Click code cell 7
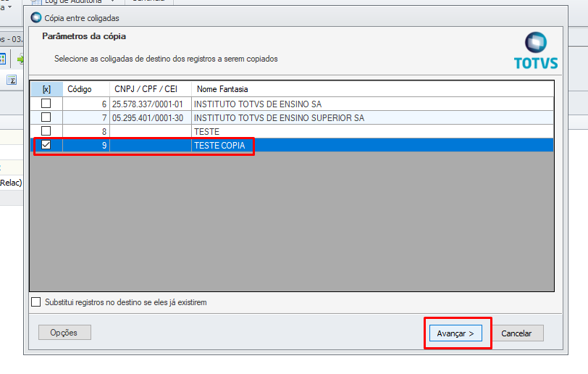588x374 pixels. coord(86,118)
